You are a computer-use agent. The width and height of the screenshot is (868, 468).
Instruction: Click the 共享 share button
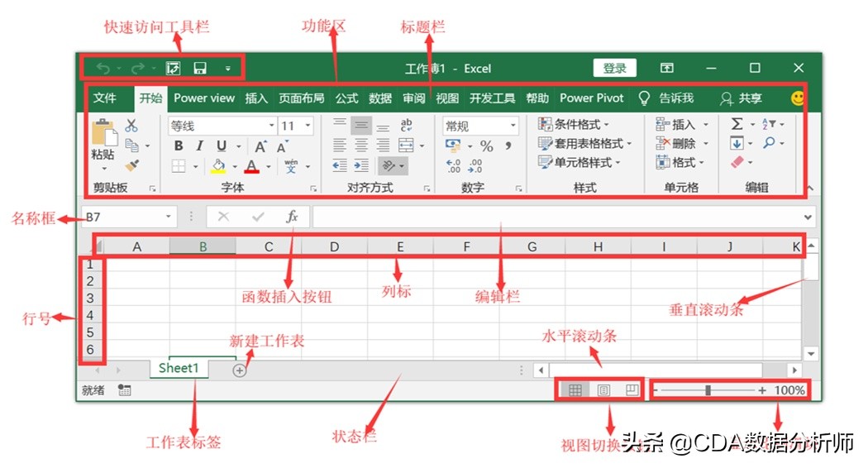point(742,98)
